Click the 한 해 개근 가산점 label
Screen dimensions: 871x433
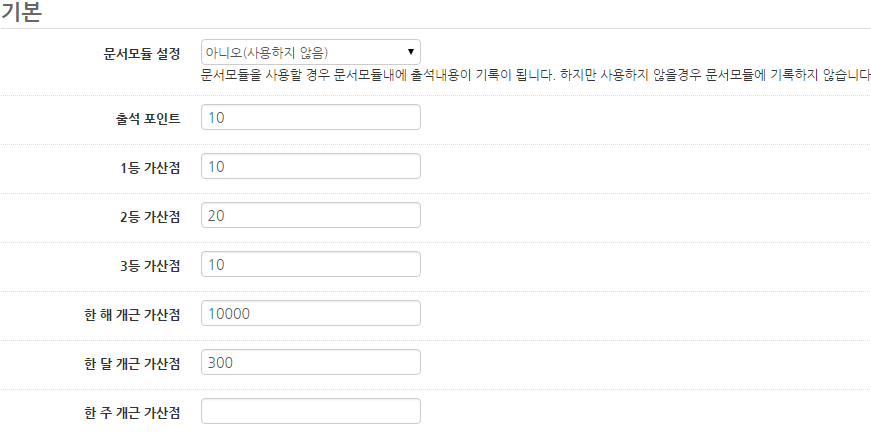132,315
